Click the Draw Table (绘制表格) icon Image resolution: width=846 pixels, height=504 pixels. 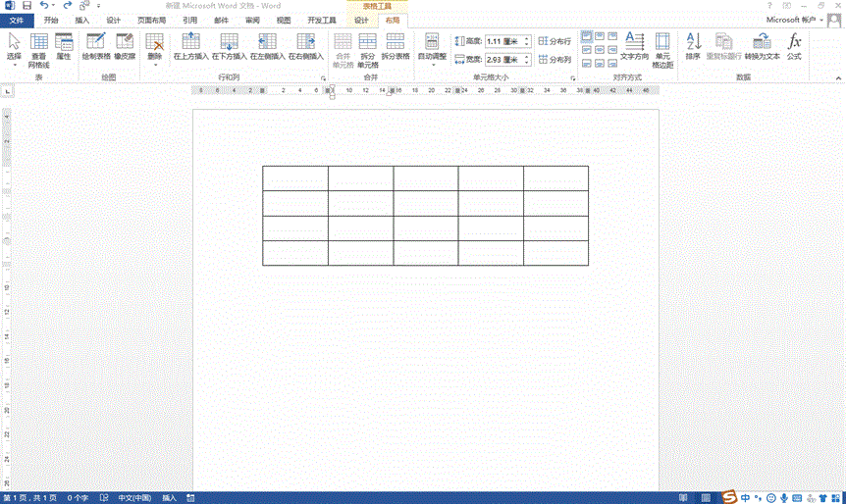(95, 46)
